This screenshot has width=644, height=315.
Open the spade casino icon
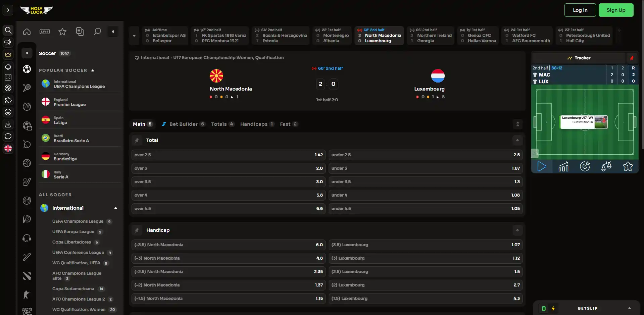8,66
